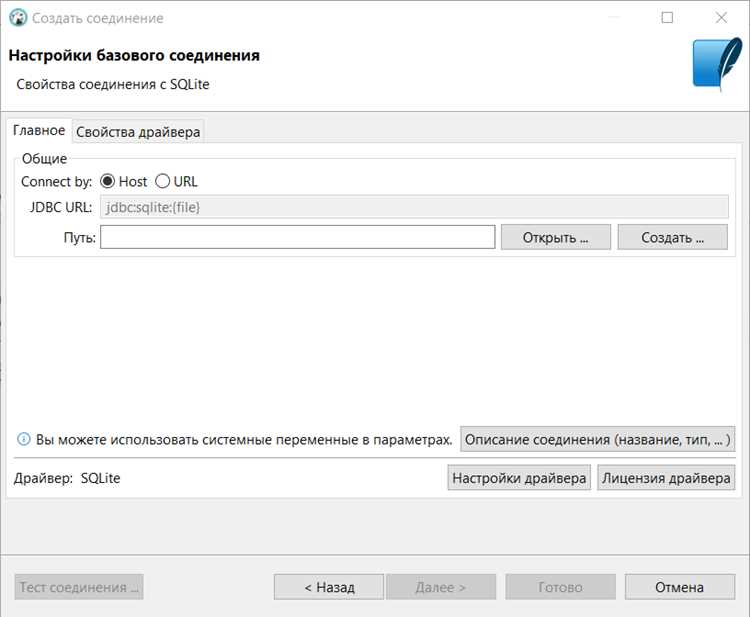Click the info icon near system variables hint

click(23, 439)
